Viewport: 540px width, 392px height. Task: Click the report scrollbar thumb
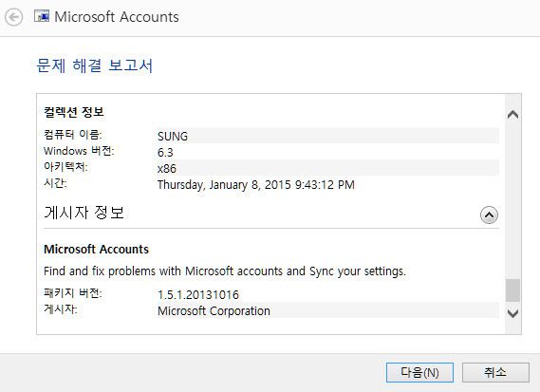pos(513,290)
